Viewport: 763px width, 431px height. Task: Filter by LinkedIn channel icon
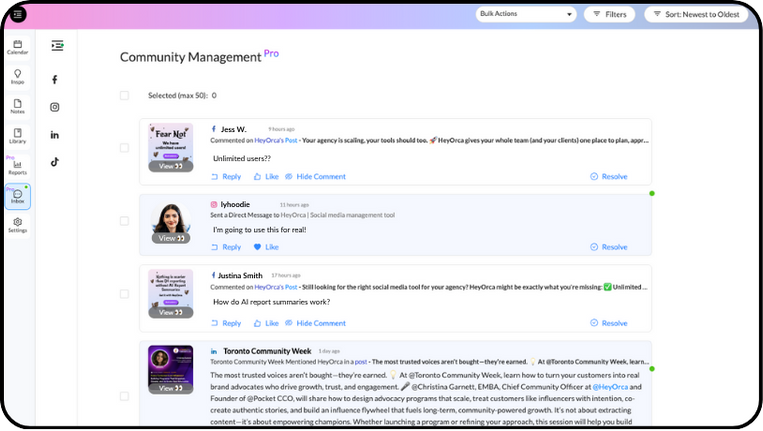pos(54,135)
